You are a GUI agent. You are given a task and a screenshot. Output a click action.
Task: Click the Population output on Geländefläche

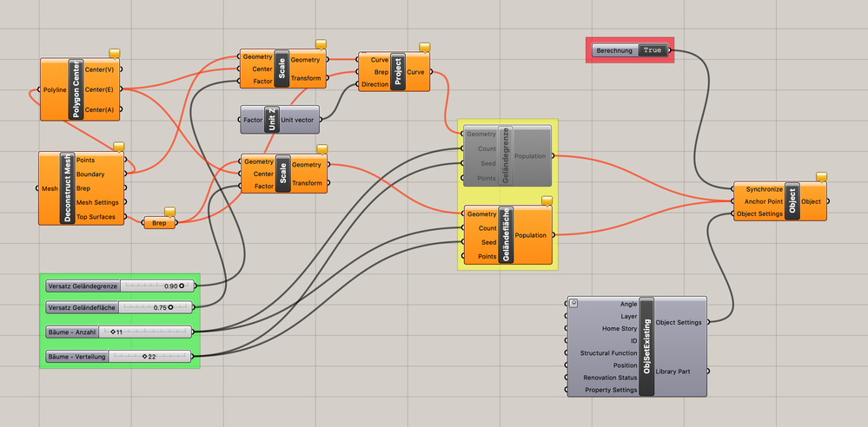(x=531, y=235)
